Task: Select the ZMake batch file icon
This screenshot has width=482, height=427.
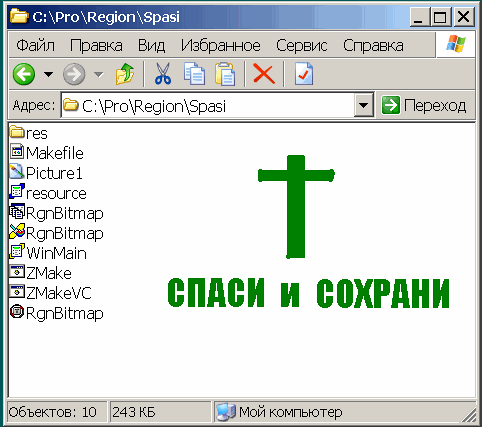Action: tap(17, 272)
